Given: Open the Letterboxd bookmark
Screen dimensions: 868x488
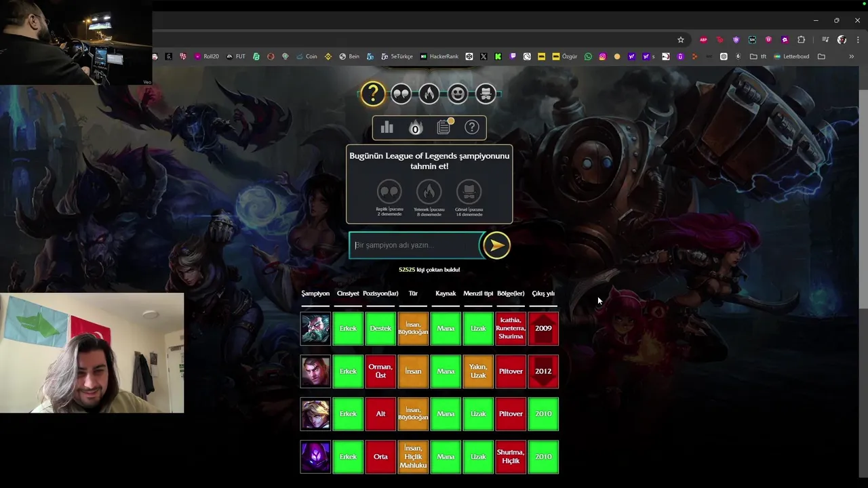Looking at the screenshot, I should tap(791, 57).
